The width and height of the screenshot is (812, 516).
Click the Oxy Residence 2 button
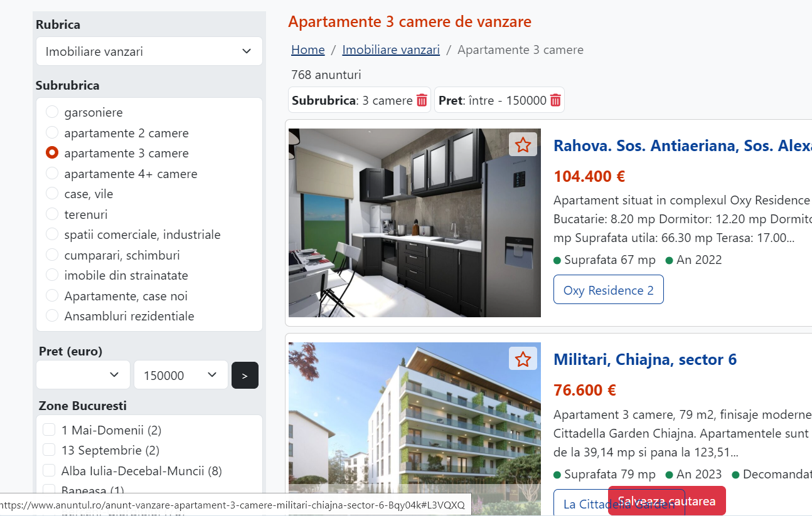(x=609, y=290)
